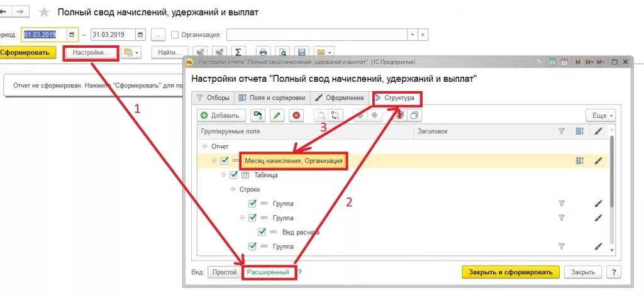The width and height of the screenshot is (644, 300).
Task: Expand all groups icon in the report toolbar
Action: pos(219,53)
